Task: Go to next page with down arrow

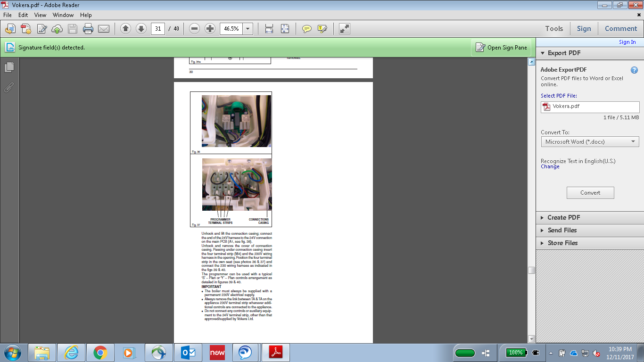Action: 141,29
